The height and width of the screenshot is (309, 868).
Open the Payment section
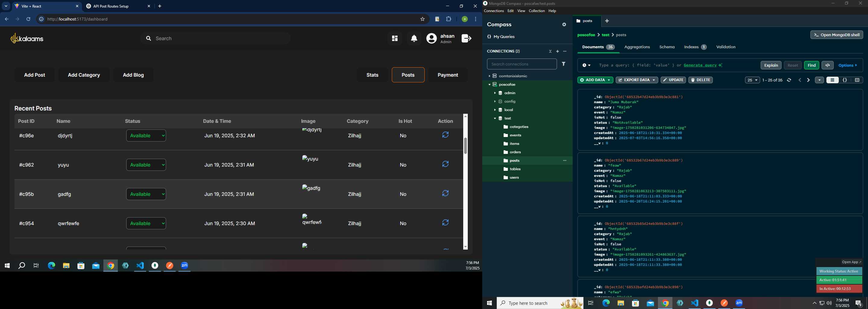[x=448, y=75]
